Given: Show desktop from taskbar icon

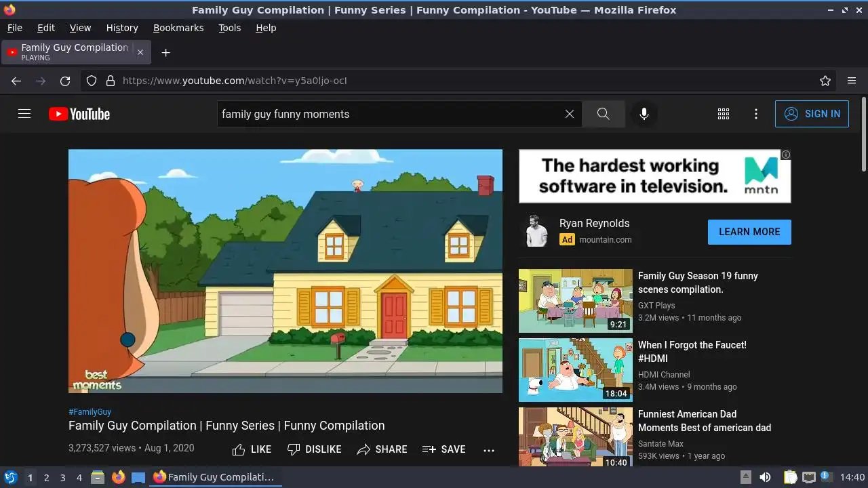Looking at the screenshot, I should pyautogui.click(x=138, y=477).
